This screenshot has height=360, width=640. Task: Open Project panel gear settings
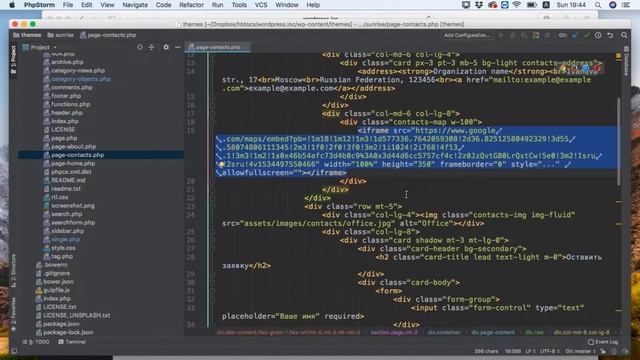166,47
